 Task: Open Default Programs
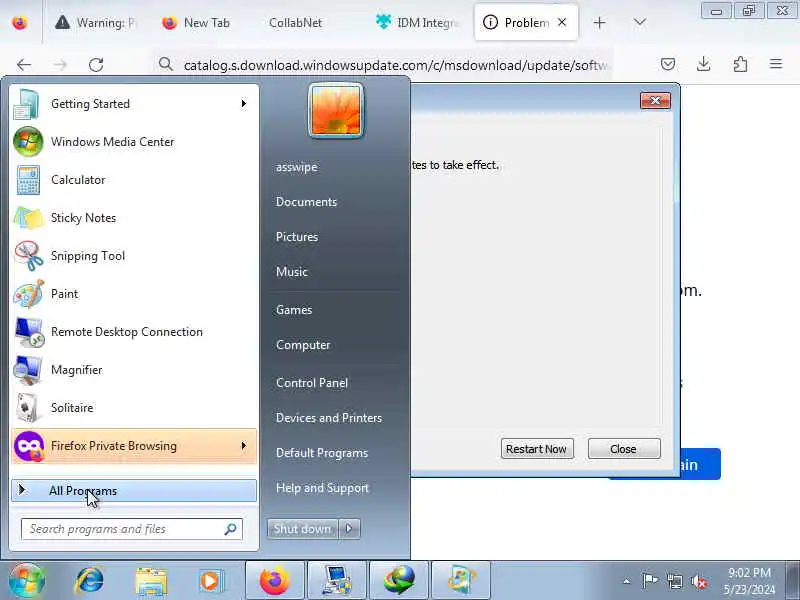(321, 453)
